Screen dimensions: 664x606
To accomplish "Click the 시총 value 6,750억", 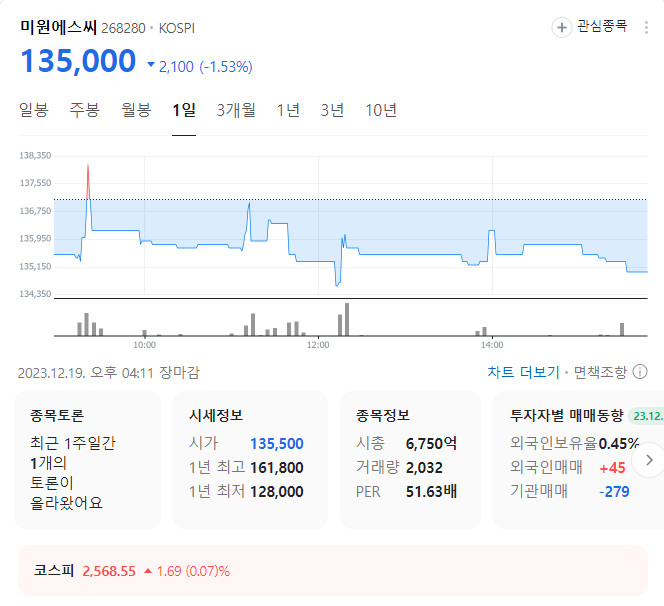I will pos(431,443).
